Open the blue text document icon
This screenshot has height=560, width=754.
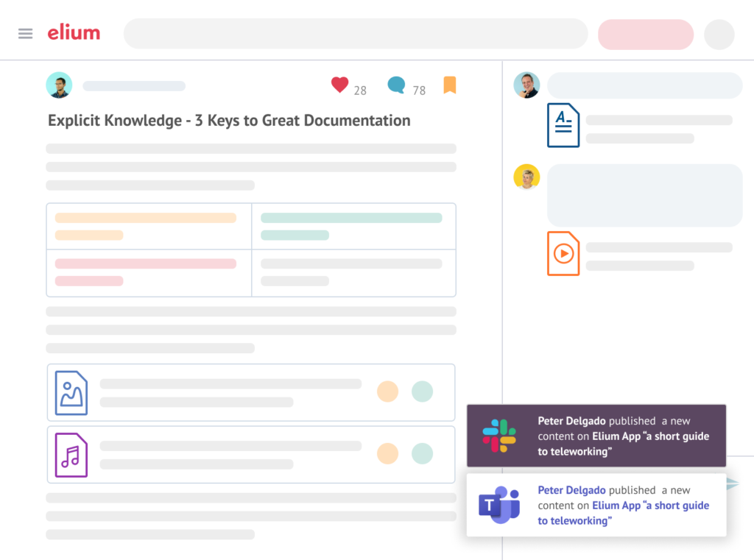tap(563, 125)
